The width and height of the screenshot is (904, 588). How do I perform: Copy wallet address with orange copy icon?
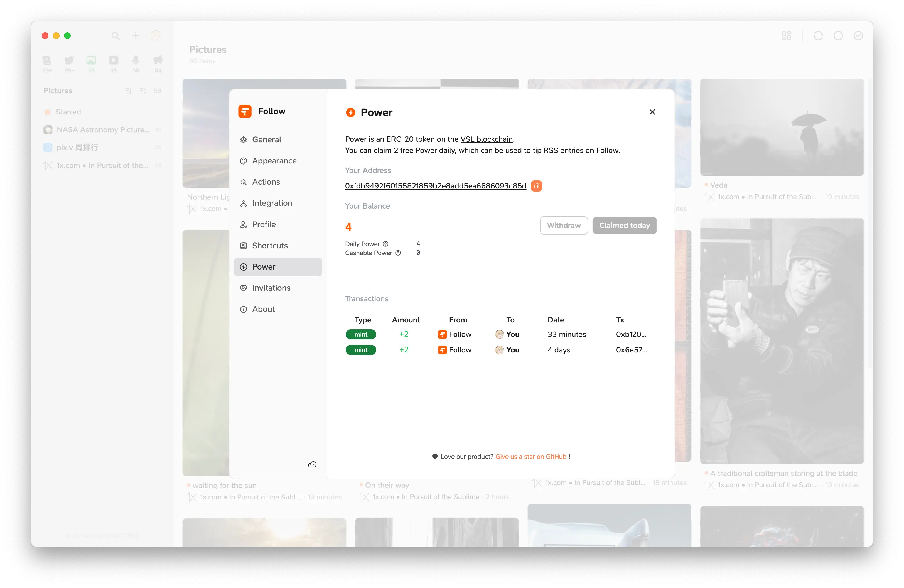(536, 186)
